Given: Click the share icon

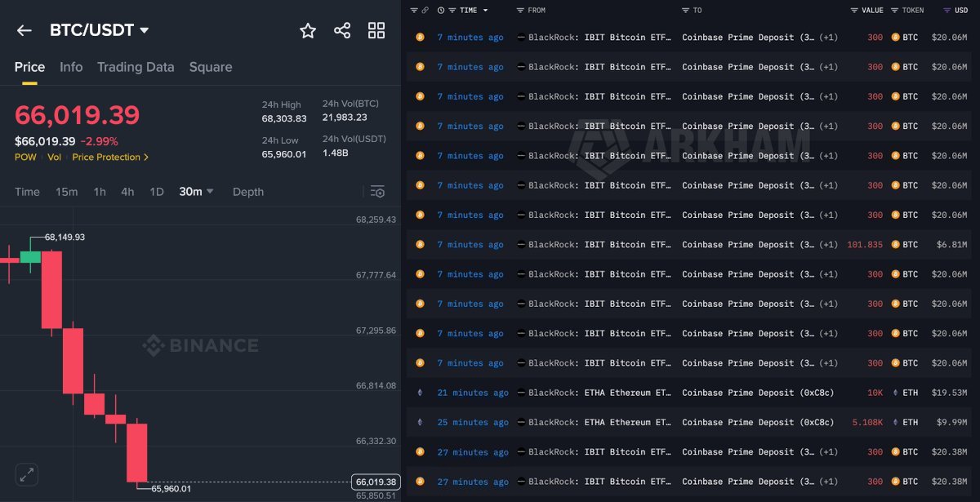Looking at the screenshot, I should (x=342, y=31).
